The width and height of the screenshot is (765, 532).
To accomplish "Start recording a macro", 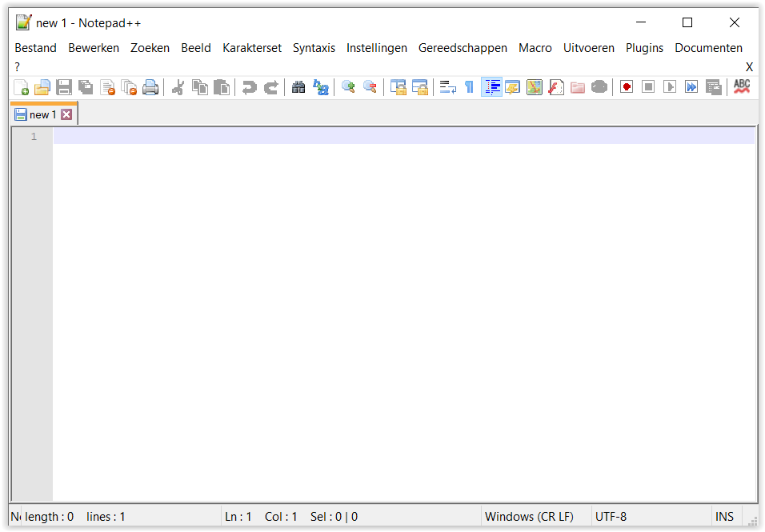I will click(627, 87).
